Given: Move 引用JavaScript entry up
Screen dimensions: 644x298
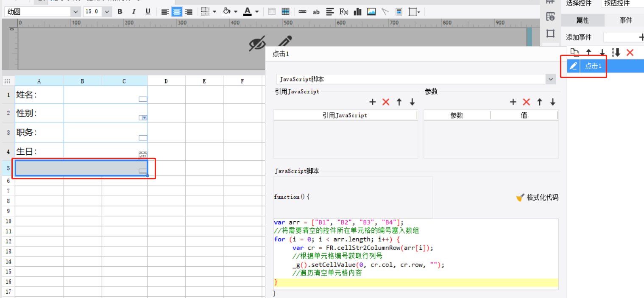Looking at the screenshot, I should [x=399, y=102].
